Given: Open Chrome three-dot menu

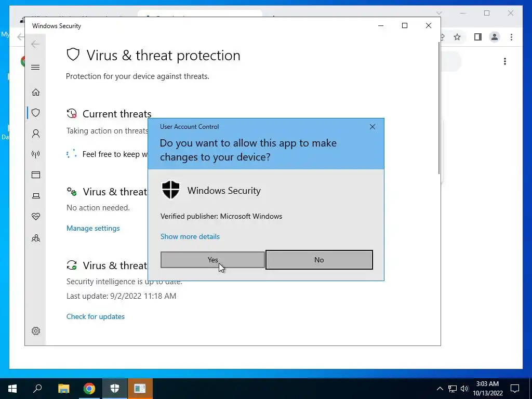Looking at the screenshot, I should pos(511,37).
